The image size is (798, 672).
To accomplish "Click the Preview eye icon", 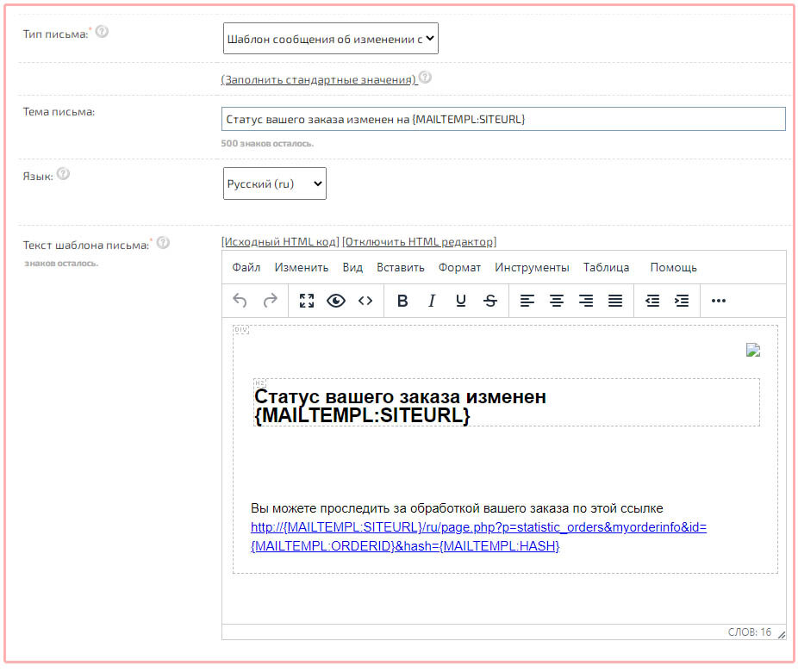I will tap(335, 301).
